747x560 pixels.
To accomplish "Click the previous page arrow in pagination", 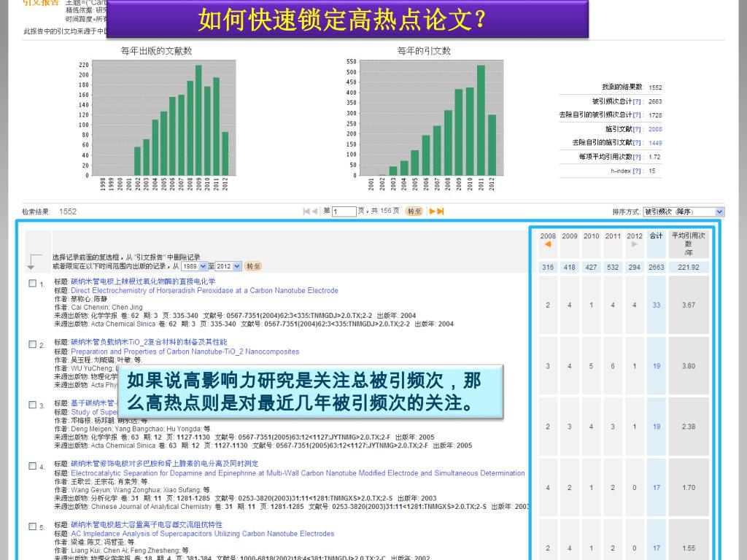I will pos(314,211).
